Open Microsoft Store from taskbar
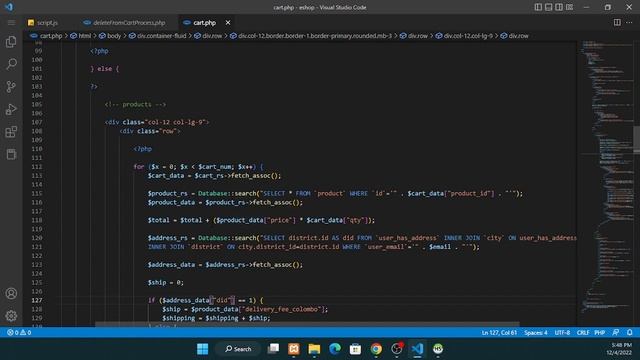This screenshot has height=360, width=640. 356,349
